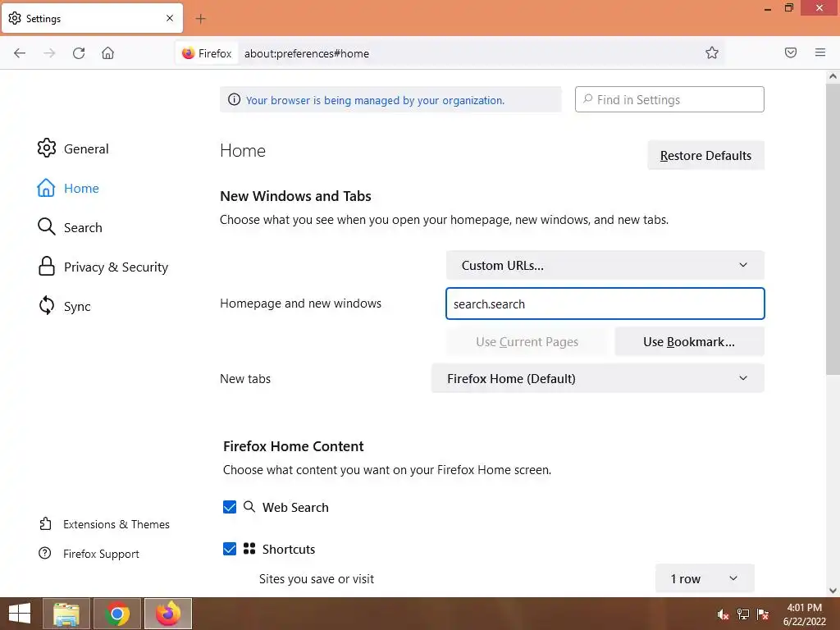Close the Settings tab
This screenshot has width=840, height=630.
pyautogui.click(x=170, y=18)
